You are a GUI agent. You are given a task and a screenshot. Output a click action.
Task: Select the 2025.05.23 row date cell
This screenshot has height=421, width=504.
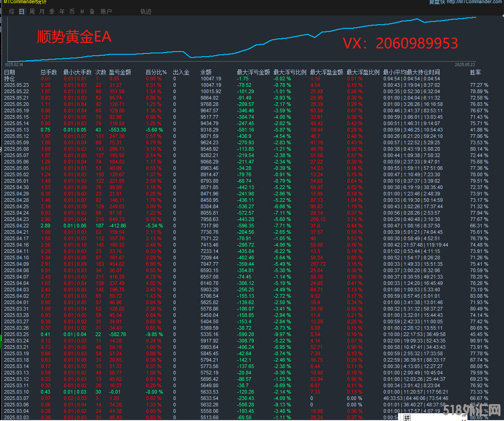[16, 85]
